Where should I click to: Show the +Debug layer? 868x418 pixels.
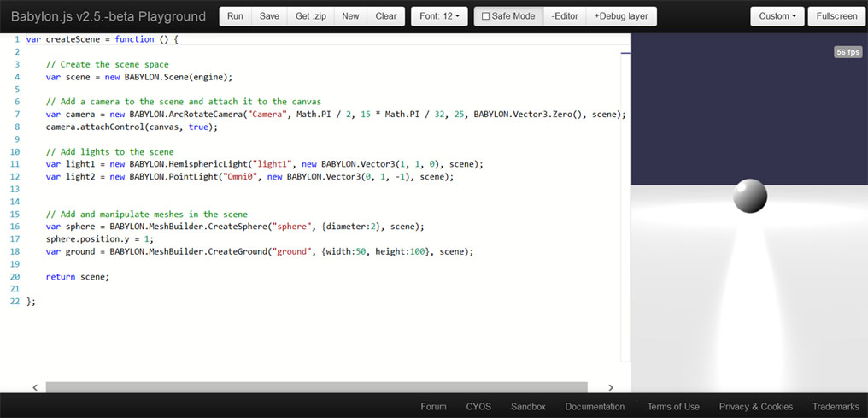pos(621,16)
